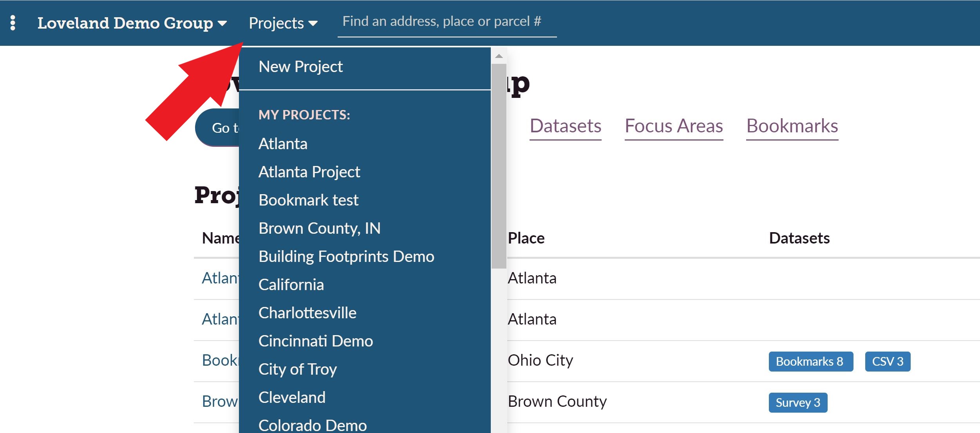Open City of Troy project
The height and width of the screenshot is (433, 980).
click(x=298, y=369)
